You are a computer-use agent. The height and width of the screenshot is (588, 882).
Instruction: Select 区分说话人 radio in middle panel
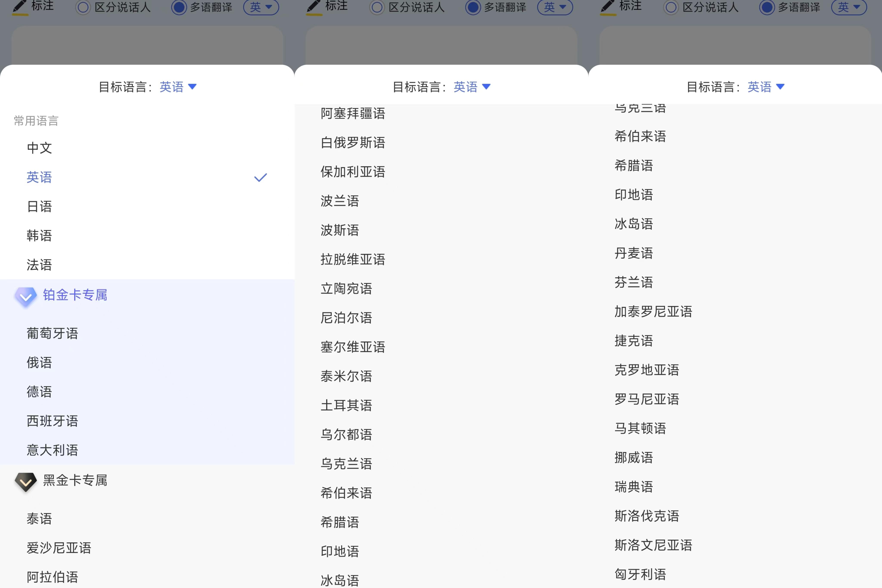[377, 8]
